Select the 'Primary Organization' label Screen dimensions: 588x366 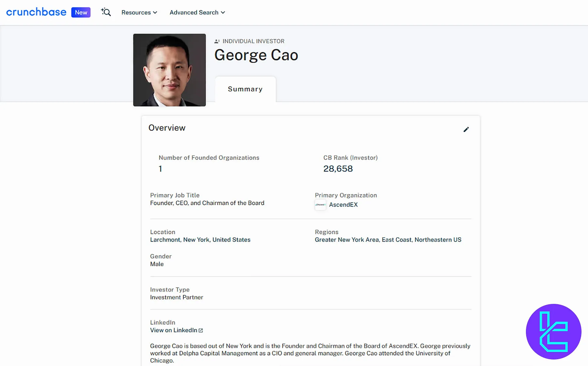coord(346,195)
